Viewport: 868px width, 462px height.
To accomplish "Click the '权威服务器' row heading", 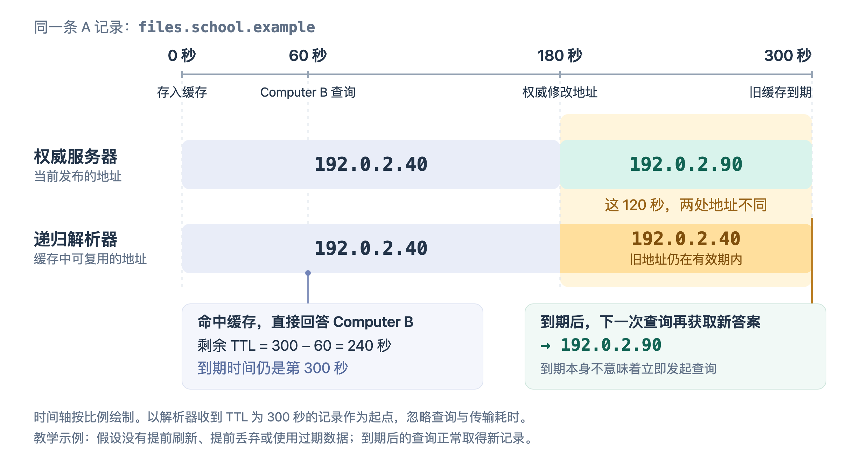I will pyautogui.click(x=76, y=157).
